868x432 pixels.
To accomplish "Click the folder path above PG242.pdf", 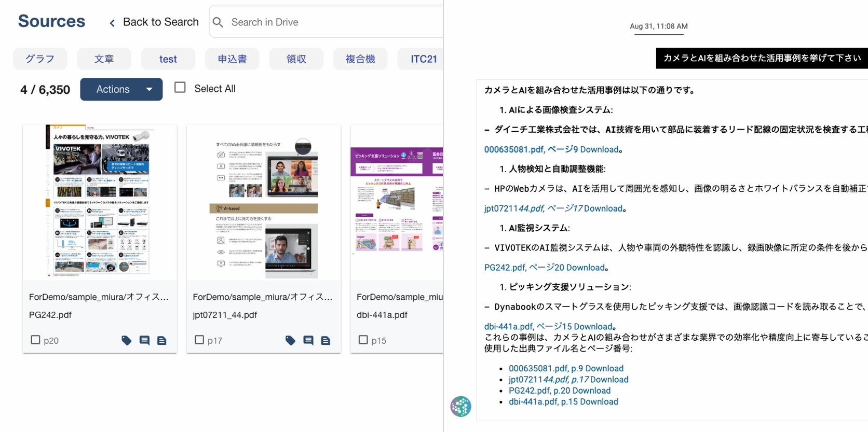I will click(99, 297).
